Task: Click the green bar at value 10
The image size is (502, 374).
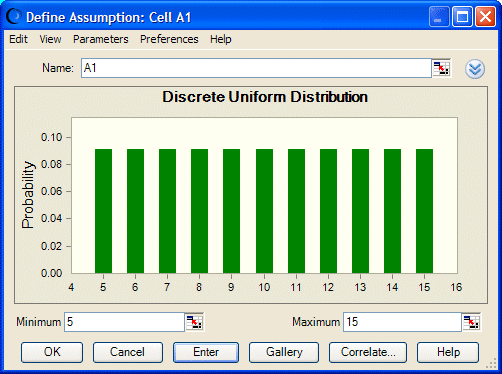Action: click(x=264, y=211)
